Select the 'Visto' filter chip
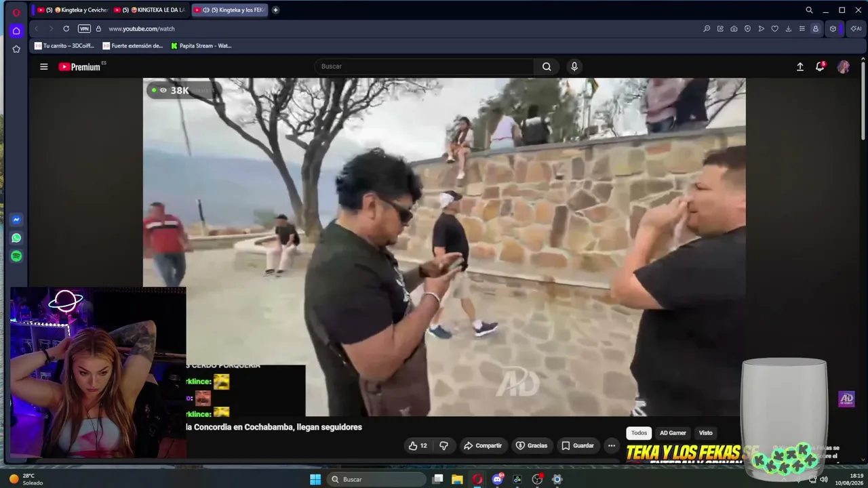 coord(706,433)
